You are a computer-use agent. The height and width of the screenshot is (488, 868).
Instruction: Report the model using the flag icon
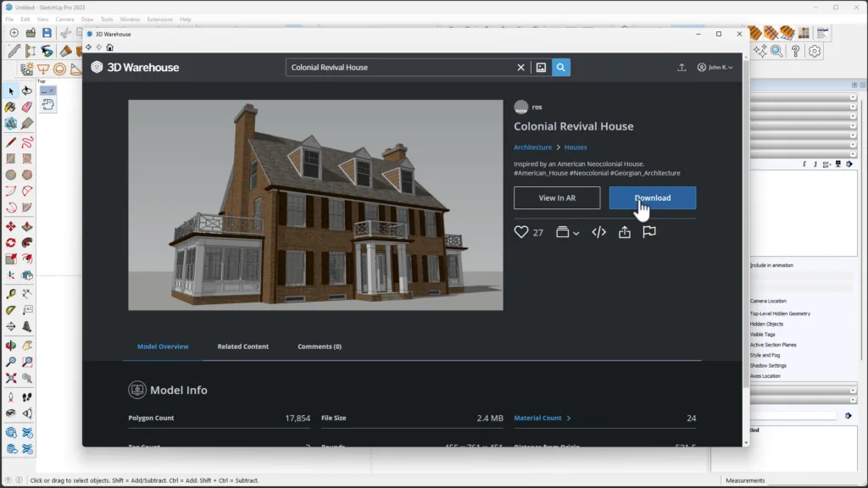point(649,232)
